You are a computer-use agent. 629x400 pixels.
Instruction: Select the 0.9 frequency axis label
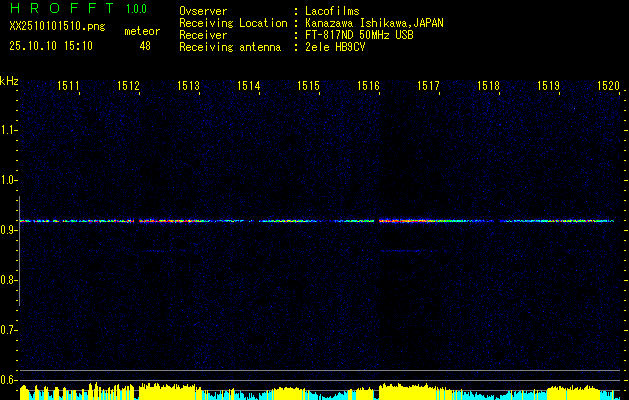click(9, 230)
